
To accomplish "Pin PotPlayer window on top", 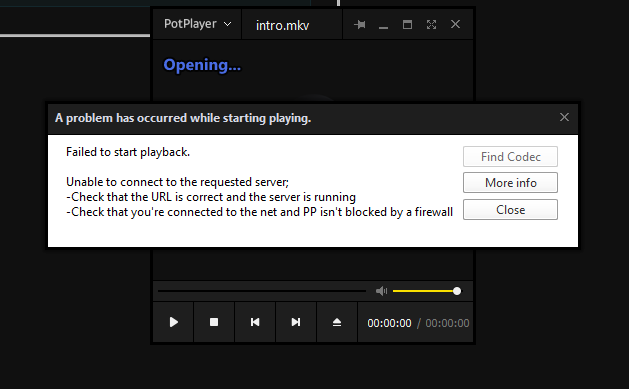I will (x=359, y=25).
